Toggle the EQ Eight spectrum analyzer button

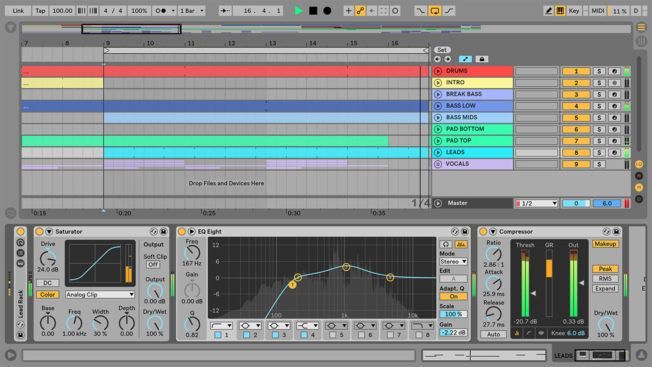coord(461,244)
